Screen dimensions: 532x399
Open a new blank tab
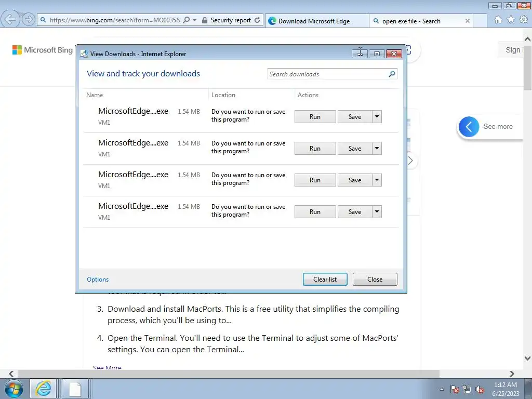[480, 21]
